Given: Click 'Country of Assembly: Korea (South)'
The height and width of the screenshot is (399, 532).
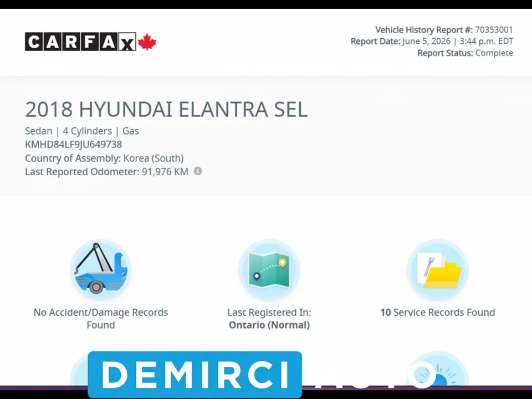Looking at the screenshot, I should [x=104, y=158].
